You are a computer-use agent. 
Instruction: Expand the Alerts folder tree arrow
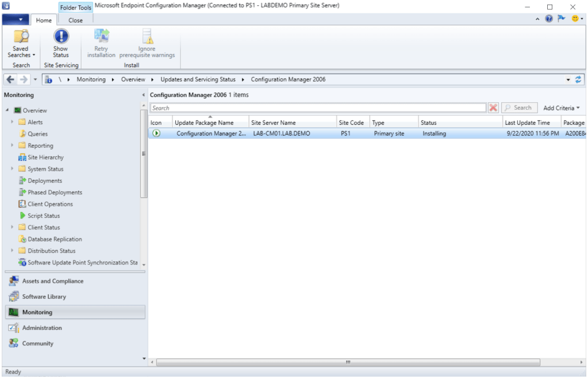[x=13, y=122]
